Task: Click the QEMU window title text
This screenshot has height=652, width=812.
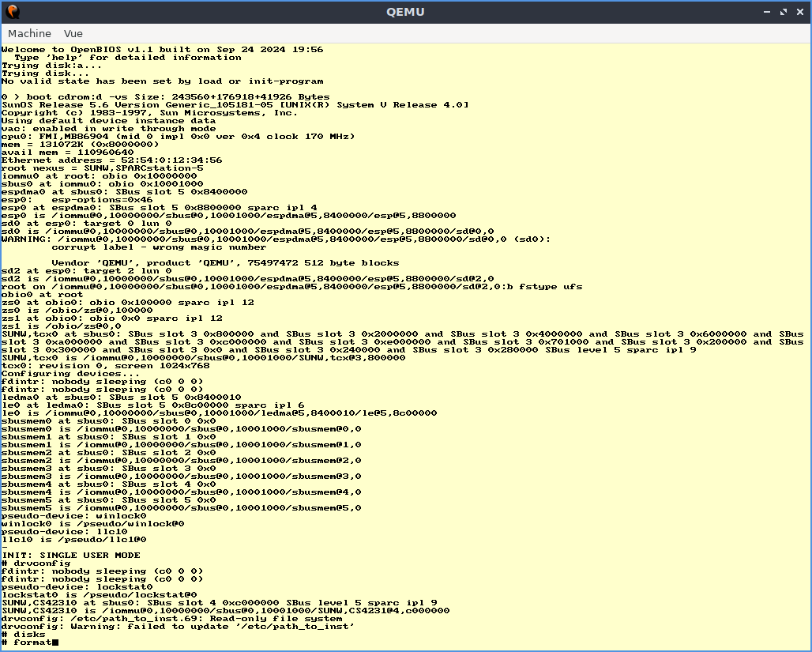Action: (405, 12)
